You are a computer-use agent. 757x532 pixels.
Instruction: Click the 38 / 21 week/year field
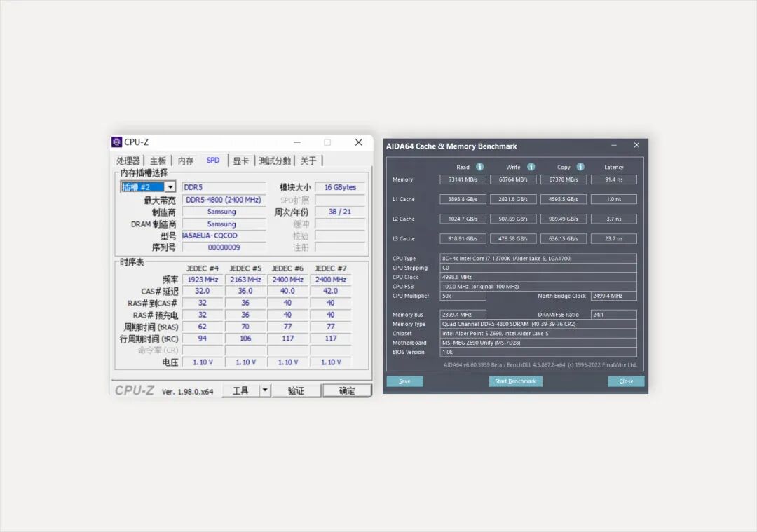[x=340, y=212]
